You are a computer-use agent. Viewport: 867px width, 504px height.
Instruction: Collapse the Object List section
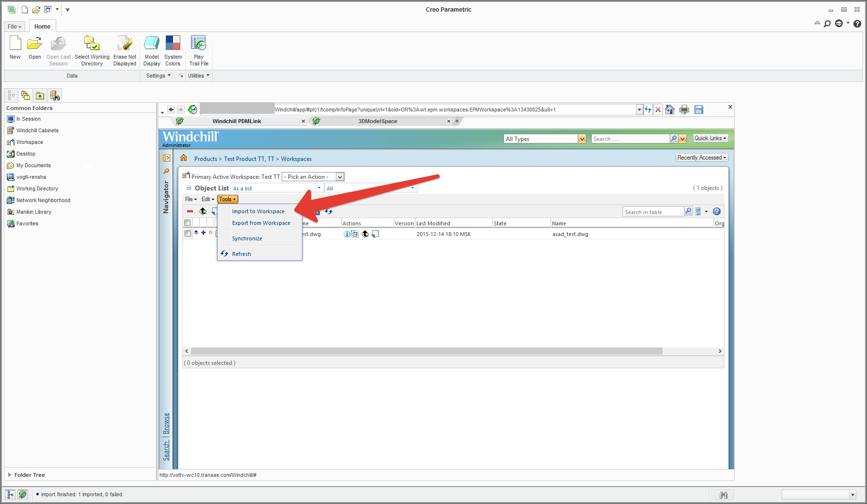tap(189, 188)
